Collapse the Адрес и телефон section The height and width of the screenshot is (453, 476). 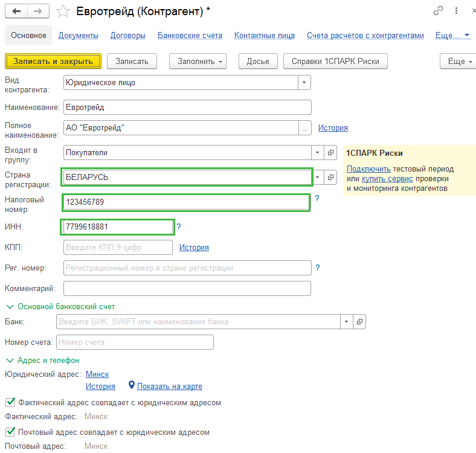click(x=10, y=361)
